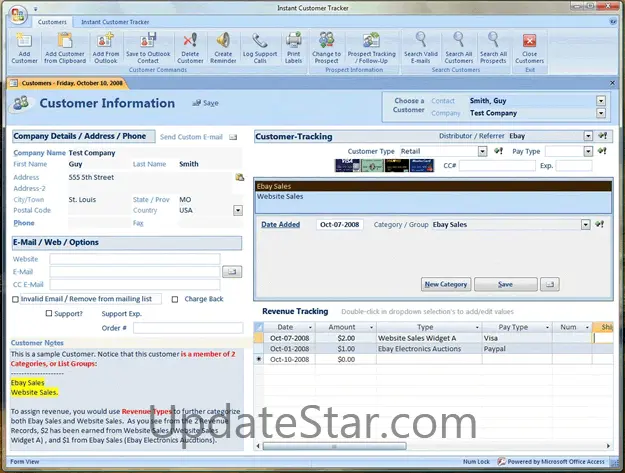The width and height of the screenshot is (625, 473).
Task: Switch to the Customers ribbon tab
Action: pos(52,22)
